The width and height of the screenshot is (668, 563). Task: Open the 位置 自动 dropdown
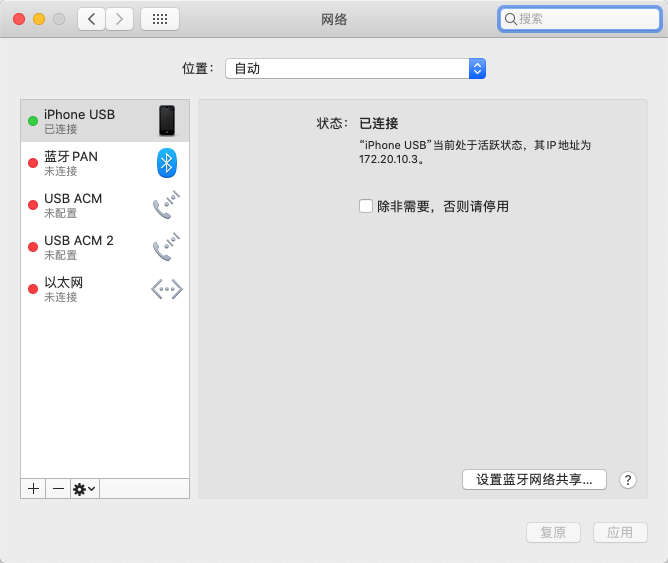tap(355, 69)
